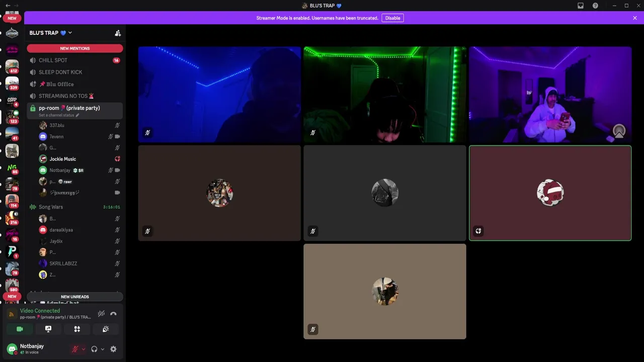The width and height of the screenshot is (644, 362).
Task: Focus the tan bottom participant tile
Action: tap(385, 292)
